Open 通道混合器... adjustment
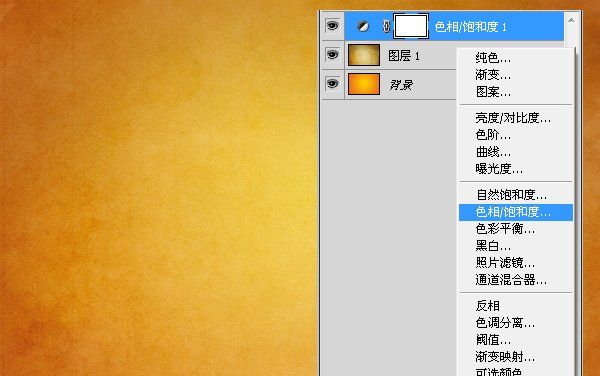 pyautogui.click(x=511, y=280)
